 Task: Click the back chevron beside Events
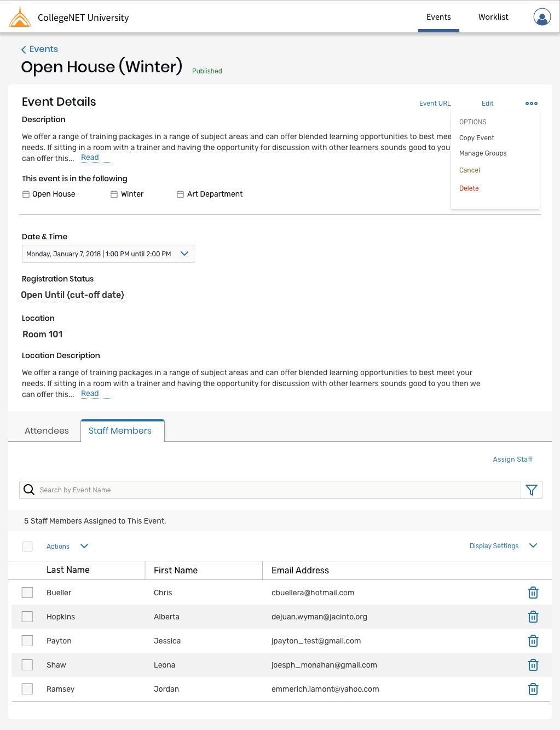click(x=24, y=50)
